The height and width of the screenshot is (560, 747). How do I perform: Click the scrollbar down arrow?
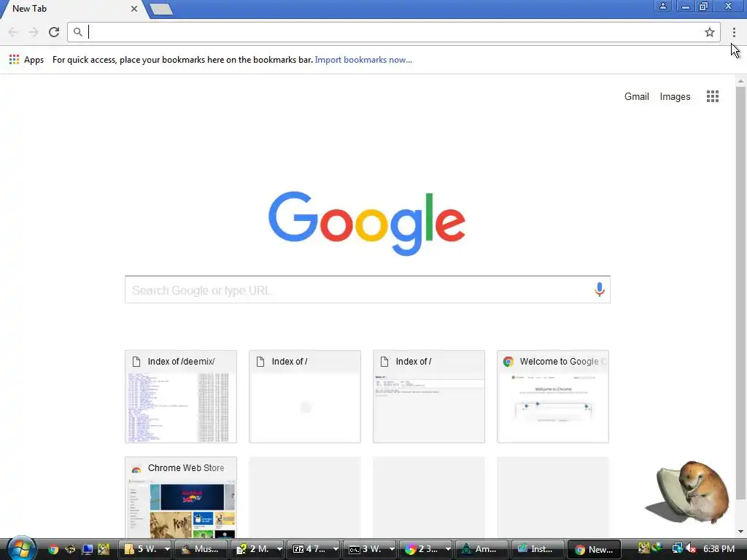[x=741, y=532]
